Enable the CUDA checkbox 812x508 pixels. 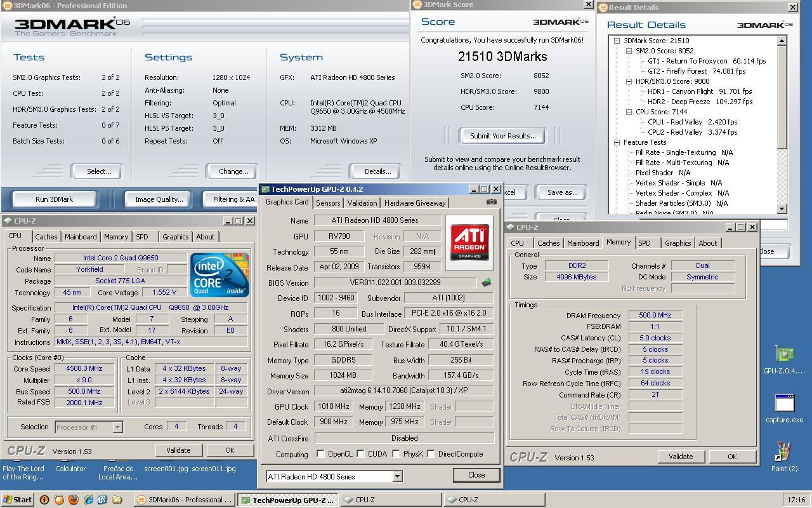360,454
